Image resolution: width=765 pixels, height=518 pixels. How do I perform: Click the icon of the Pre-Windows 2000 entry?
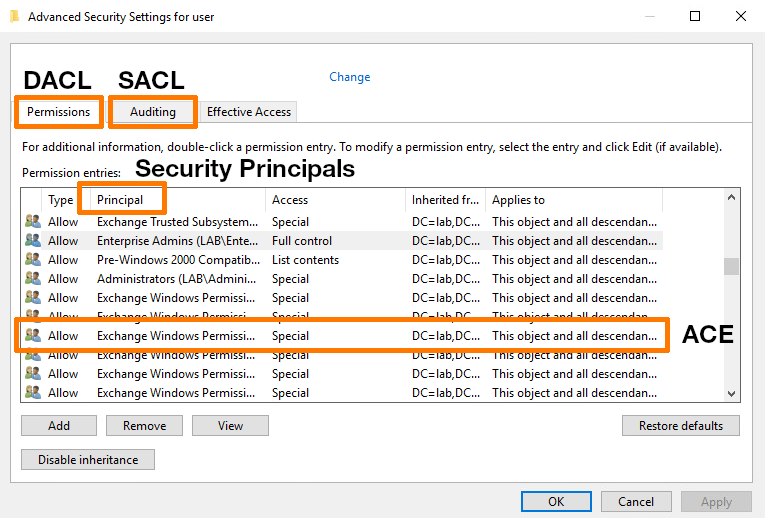click(x=33, y=260)
